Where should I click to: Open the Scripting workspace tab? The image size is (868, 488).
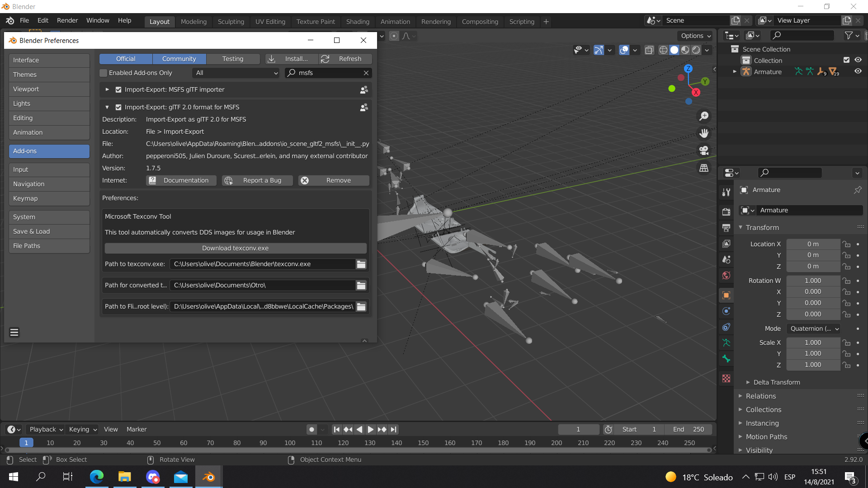click(x=522, y=21)
